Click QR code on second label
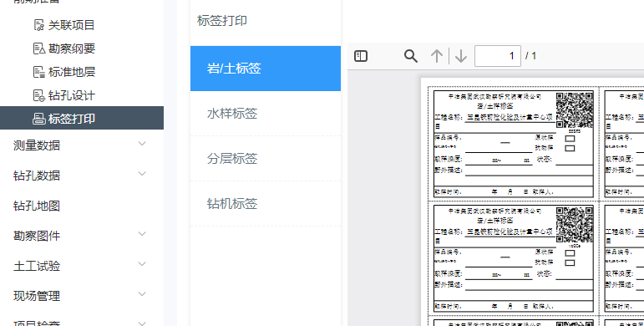Image resolution: width=644 pixels, height=326 pixels. [575, 225]
